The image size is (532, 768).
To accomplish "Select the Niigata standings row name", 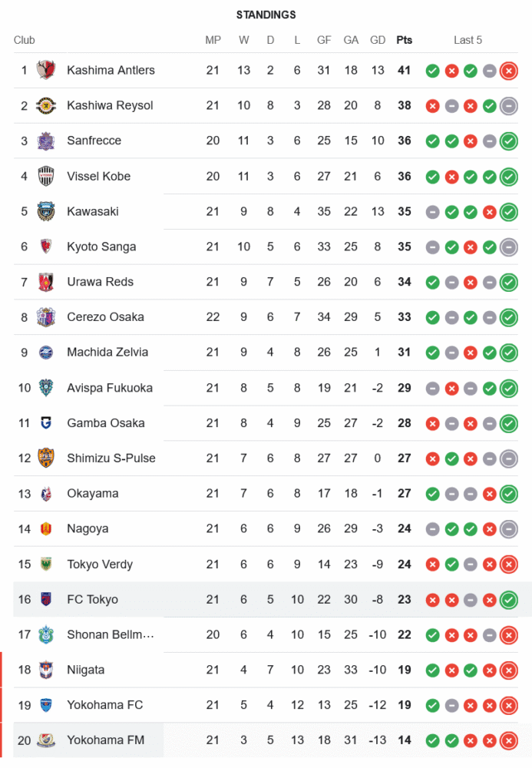I will (86, 670).
